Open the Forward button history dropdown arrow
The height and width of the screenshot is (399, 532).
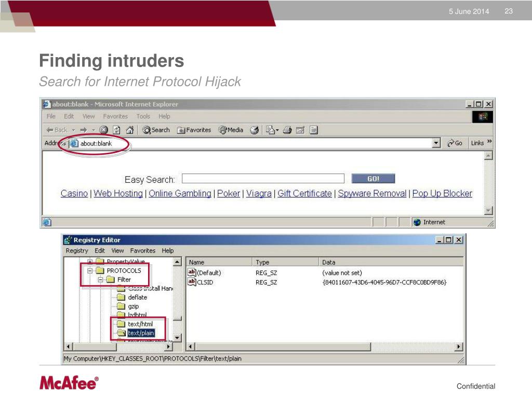coord(94,130)
